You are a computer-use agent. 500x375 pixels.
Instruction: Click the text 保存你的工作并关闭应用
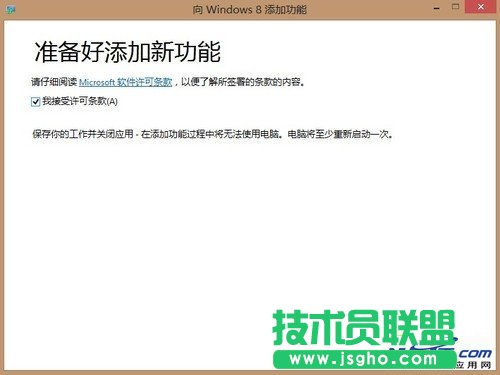[x=83, y=134]
